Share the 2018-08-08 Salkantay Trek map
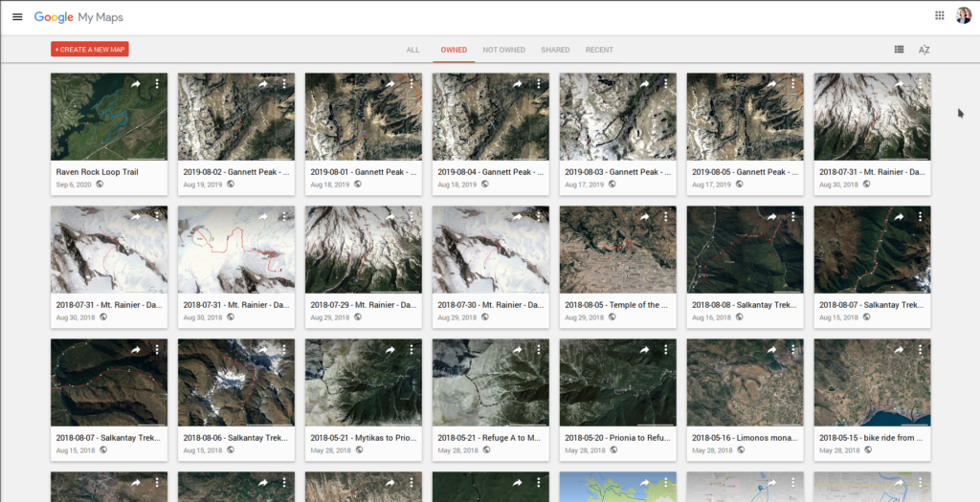Viewport: 980px width, 502px height. (772, 217)
